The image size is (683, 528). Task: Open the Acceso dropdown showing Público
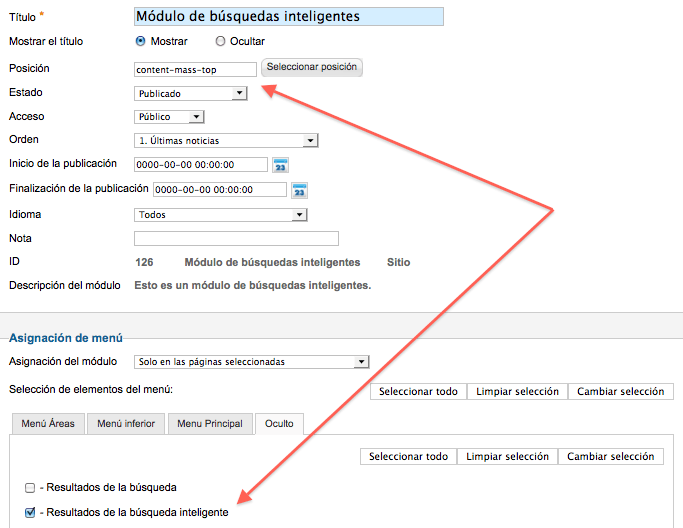(x=169, y=117)
